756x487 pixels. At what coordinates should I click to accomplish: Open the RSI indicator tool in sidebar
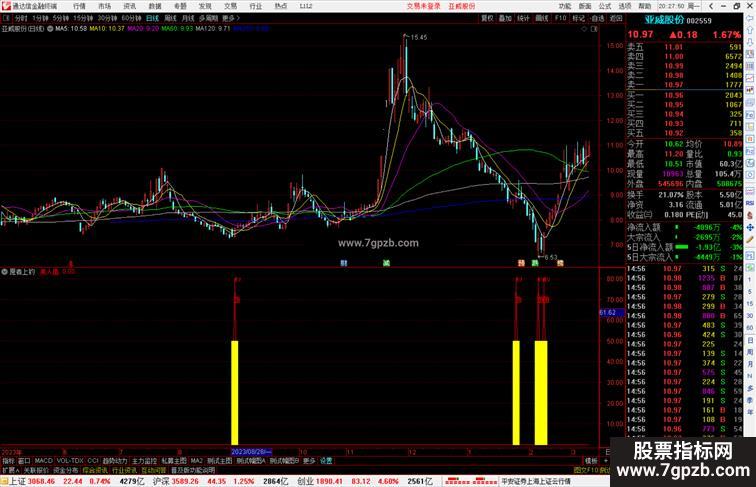[x=750, y=203]
